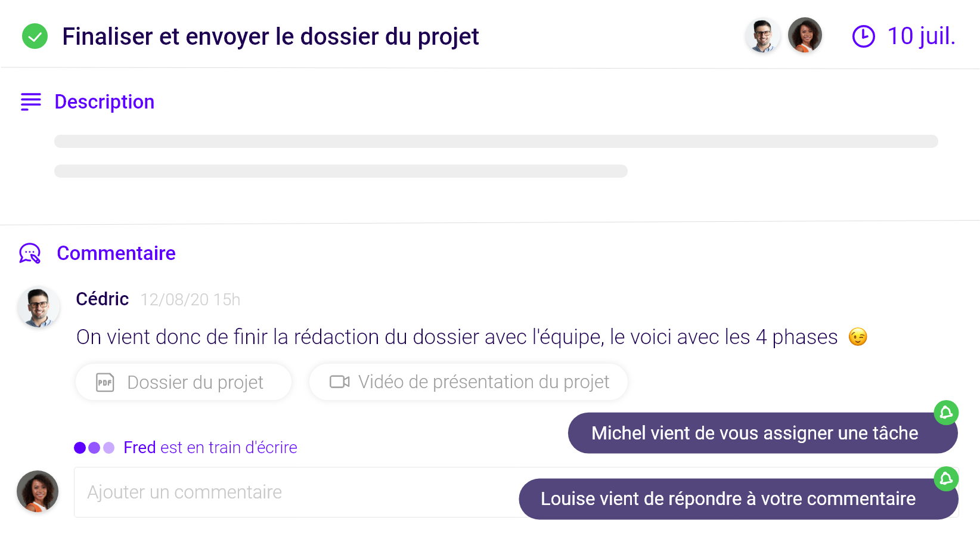Click the Commentaire speech bubble icon
Screen dimensions: 980x542
pyautogui.click(x=30, y=253)
